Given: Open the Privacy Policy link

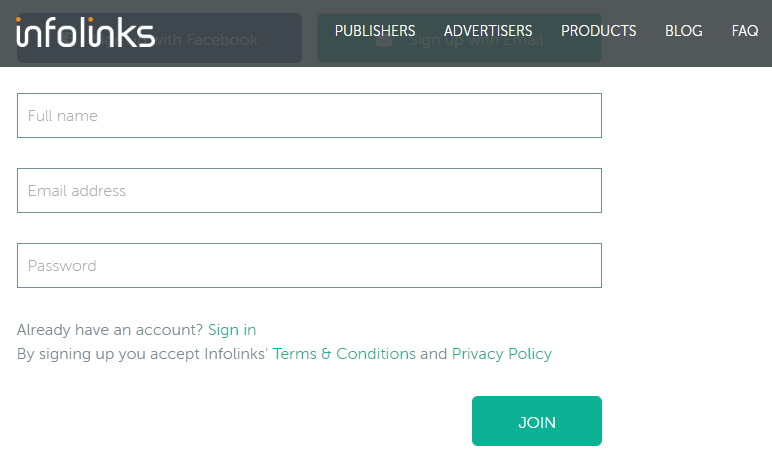Looking at the screenshot, I should pyautogui.click(x=501, y=354).
